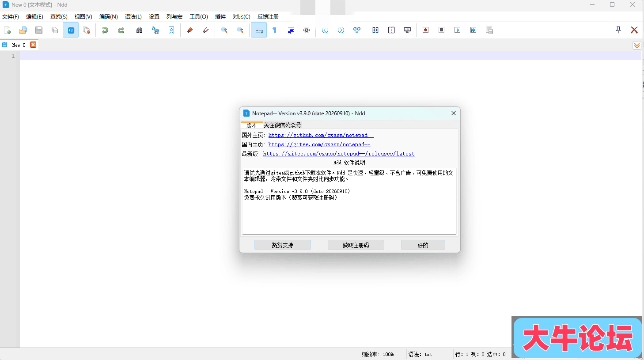Select the New 0 document tab
This screenshot has height=360, width=644.
pyautogui.click(x=19, y=45)
